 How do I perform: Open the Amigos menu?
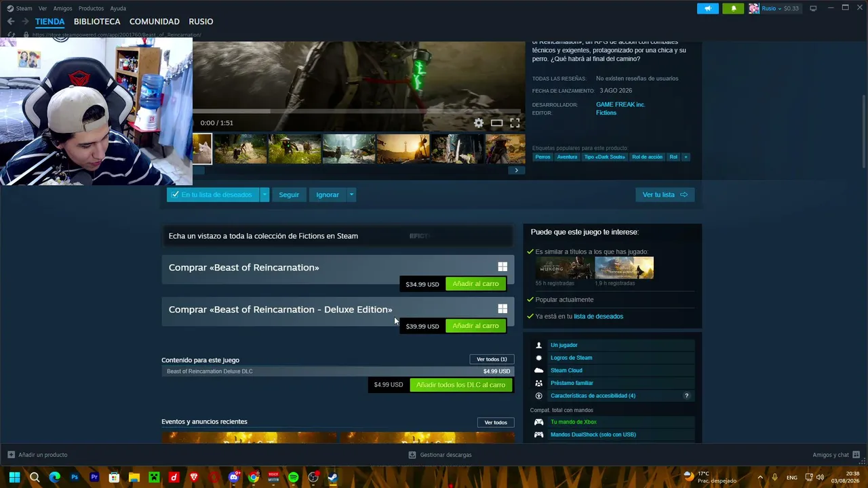[62, 8]
